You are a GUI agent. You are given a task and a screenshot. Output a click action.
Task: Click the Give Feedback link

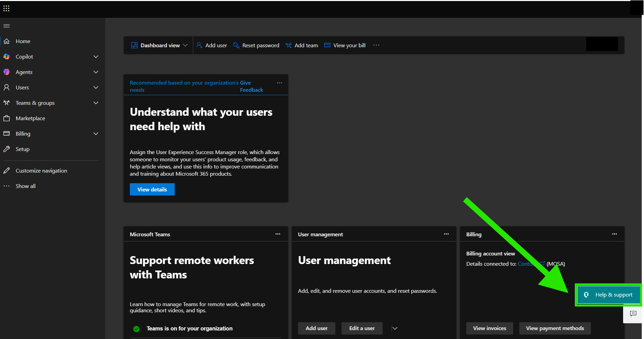click(251, 86)
